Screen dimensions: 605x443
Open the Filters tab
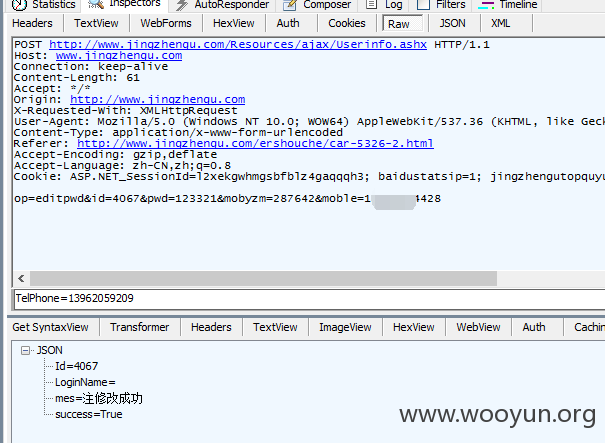[443, 5]
